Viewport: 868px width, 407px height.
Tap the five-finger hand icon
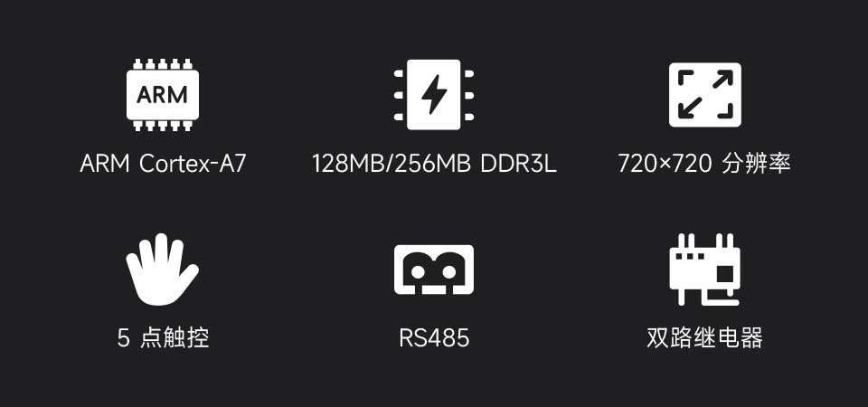pos(162,270)
